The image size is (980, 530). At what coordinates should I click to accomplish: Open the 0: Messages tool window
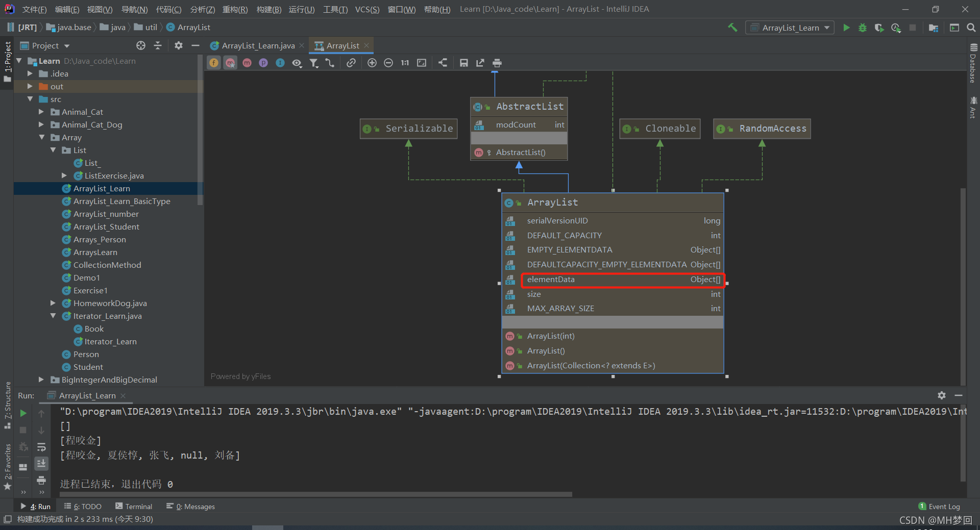click(190, 507)
